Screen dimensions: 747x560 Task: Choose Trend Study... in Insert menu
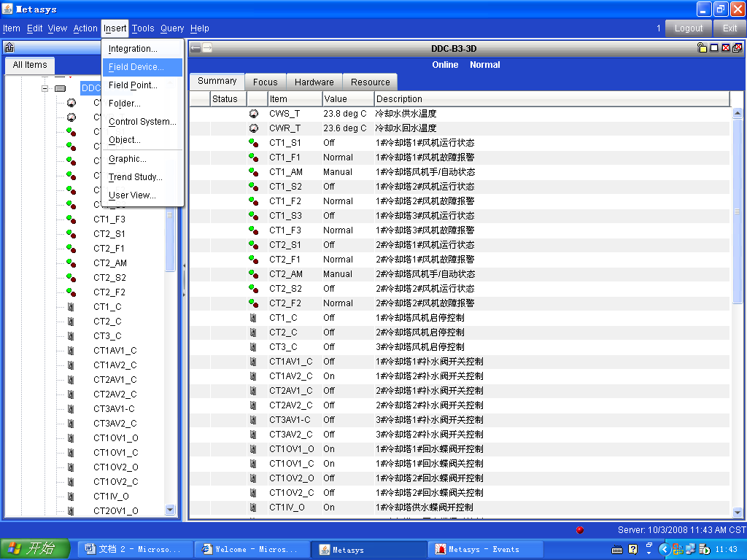click(135, 177)
